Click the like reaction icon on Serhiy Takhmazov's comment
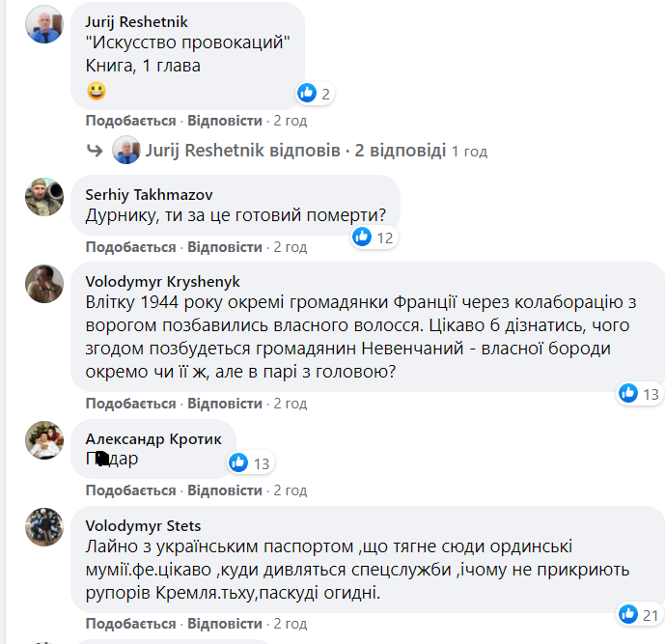 362,237
